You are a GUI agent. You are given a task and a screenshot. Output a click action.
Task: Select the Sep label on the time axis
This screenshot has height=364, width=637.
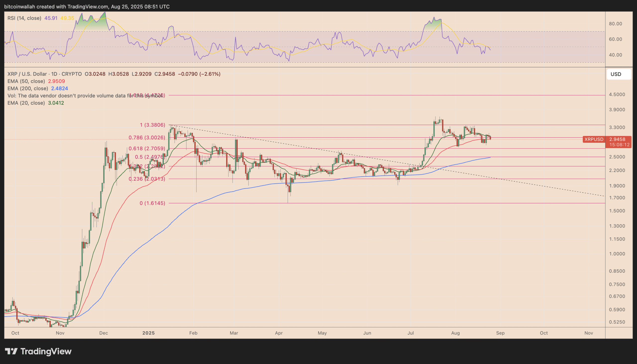coord(501,333)
